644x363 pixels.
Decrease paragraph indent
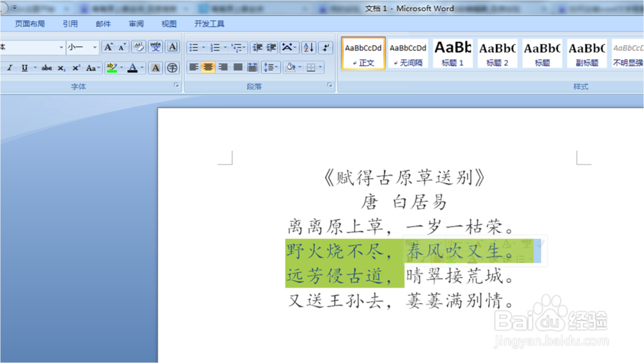(258, 48)
